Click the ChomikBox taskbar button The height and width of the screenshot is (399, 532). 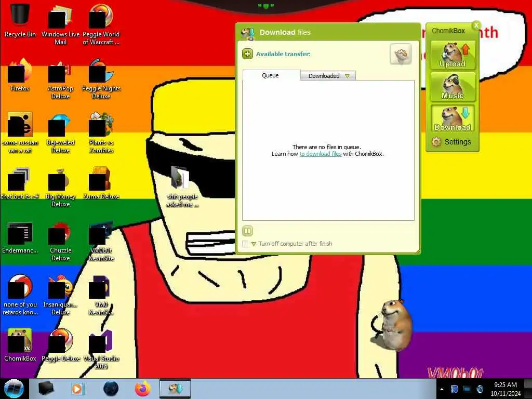pyautogui.click(x=175, y=389)
